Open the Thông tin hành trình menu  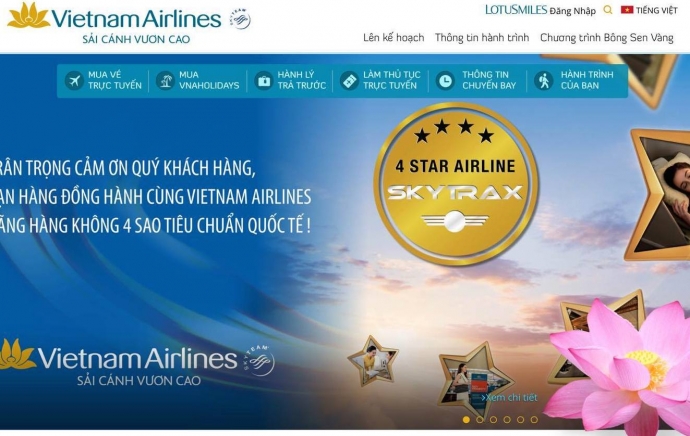tap(482, 38)
